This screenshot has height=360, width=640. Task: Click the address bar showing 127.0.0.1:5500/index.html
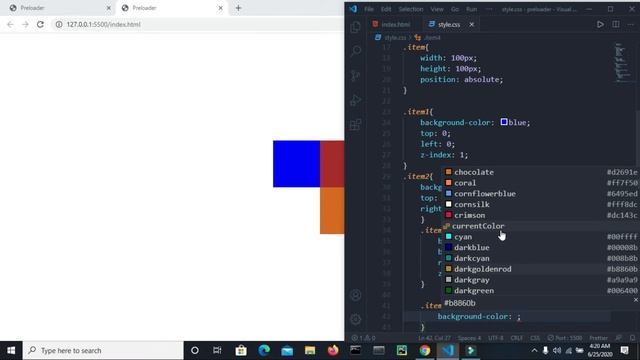click(198, 24)
